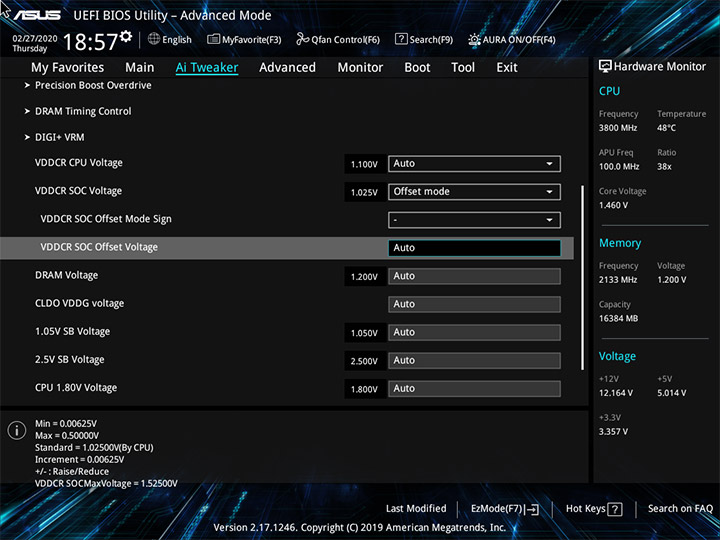Click the 02/27/2020 date text
This screenshot has width=720, height=540.
35,38
